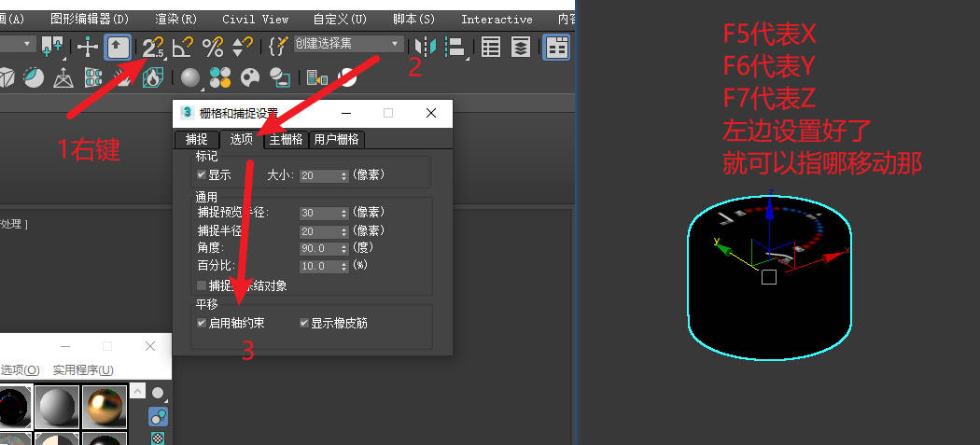Open the 自定义(U) menu
The height and width of the screenshot is (445, 980).
(x=340, y=20)
